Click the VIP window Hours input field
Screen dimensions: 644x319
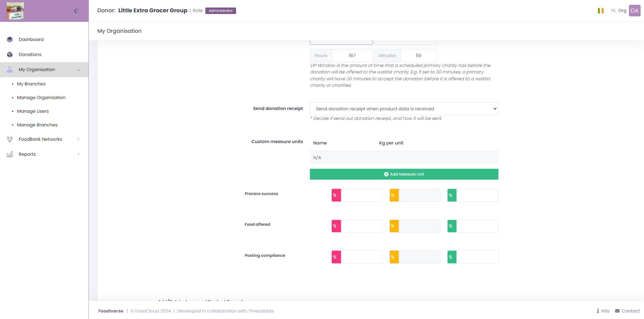point(352,56)
